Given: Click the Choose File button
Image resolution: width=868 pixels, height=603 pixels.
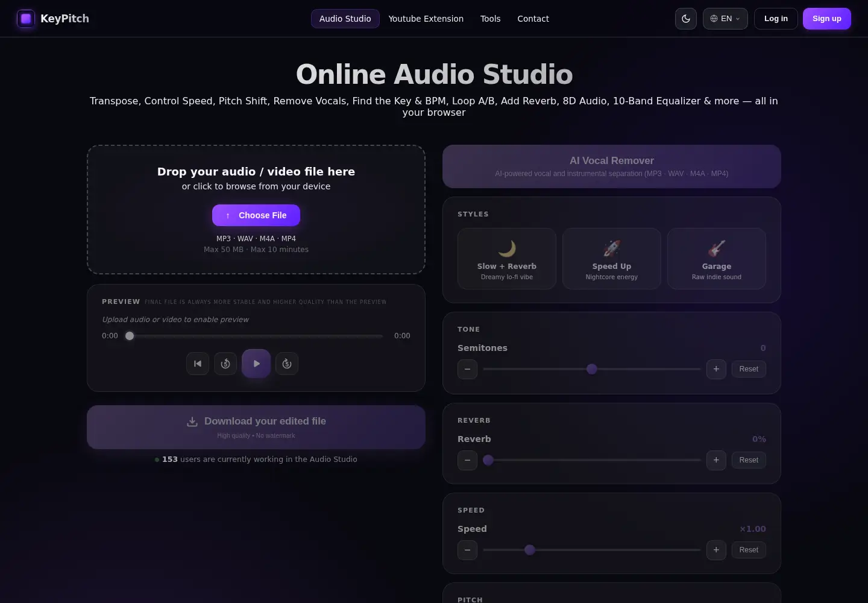Looking at the screenshot, I should 256,215.
